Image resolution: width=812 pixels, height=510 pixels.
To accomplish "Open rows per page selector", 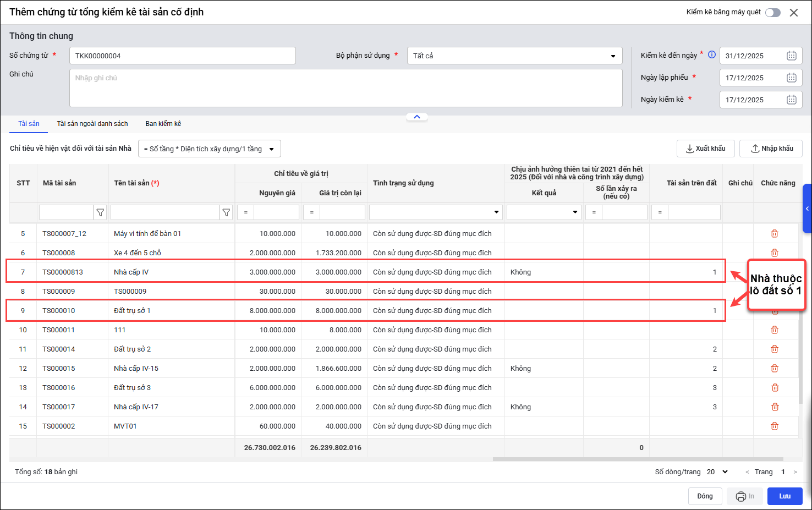I will click(717, 471).
